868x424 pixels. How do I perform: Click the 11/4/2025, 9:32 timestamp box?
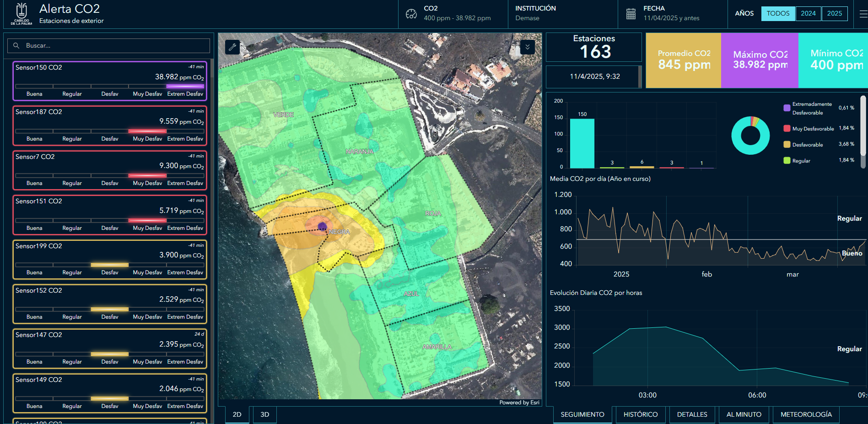(x=594, y=76)
